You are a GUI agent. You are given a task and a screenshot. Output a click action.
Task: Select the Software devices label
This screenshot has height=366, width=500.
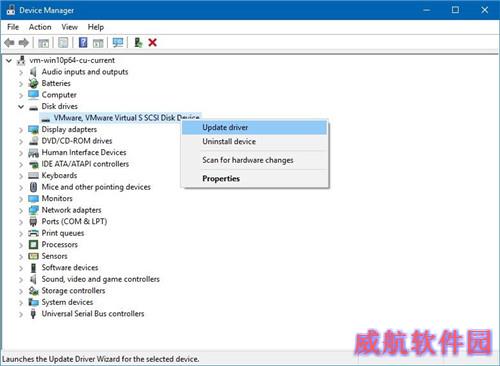point(70,268)
